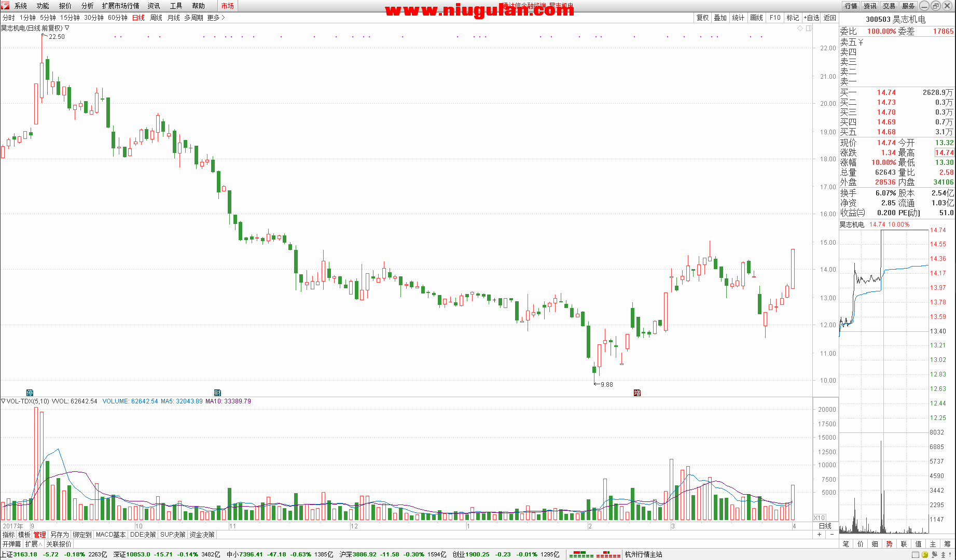Image resolution: width=956 pixels, height=560 pixels.
Task: Select the 主 tab under intraday panel
Action: coord(933,544)
